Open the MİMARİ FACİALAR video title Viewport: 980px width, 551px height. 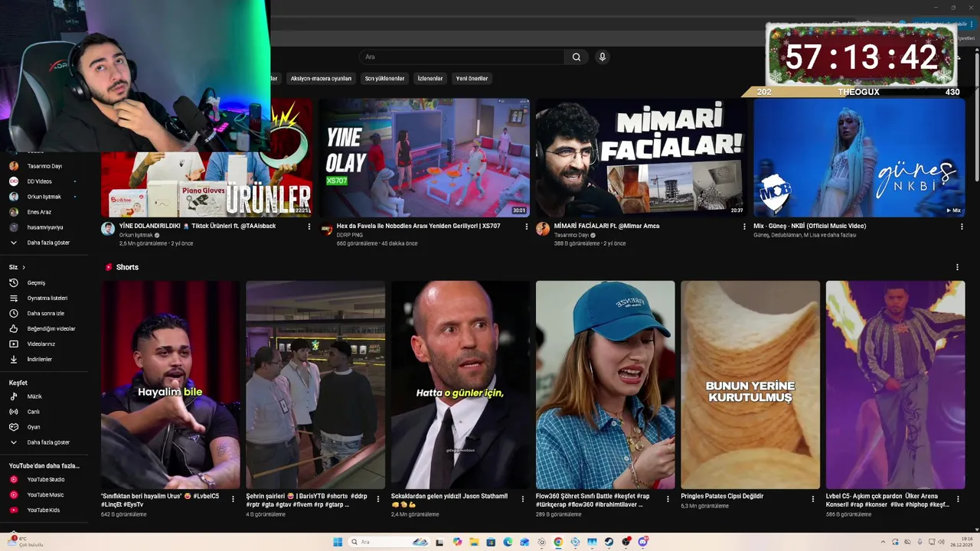[x=606, y=226]
